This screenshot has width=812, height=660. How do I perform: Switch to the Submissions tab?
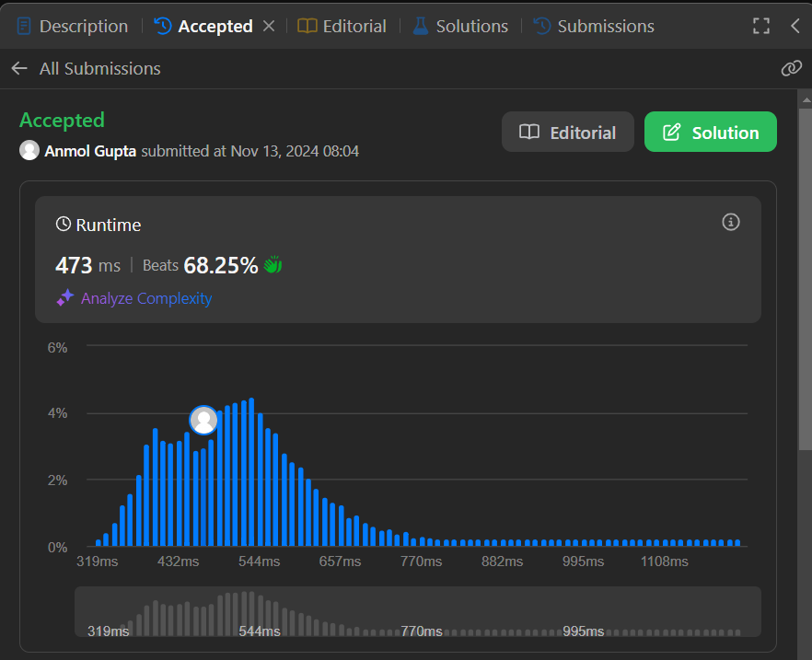point(594,26)
